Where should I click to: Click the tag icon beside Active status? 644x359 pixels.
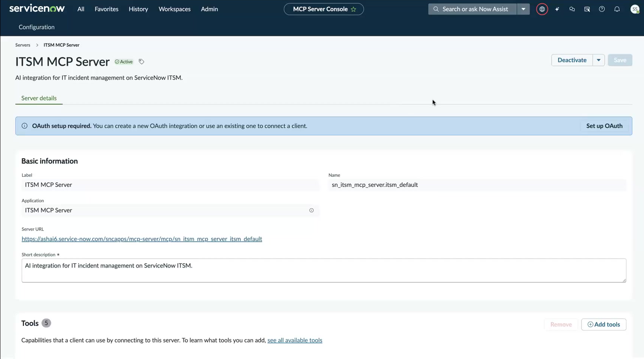pyautogui.click(x=141, y=62)
